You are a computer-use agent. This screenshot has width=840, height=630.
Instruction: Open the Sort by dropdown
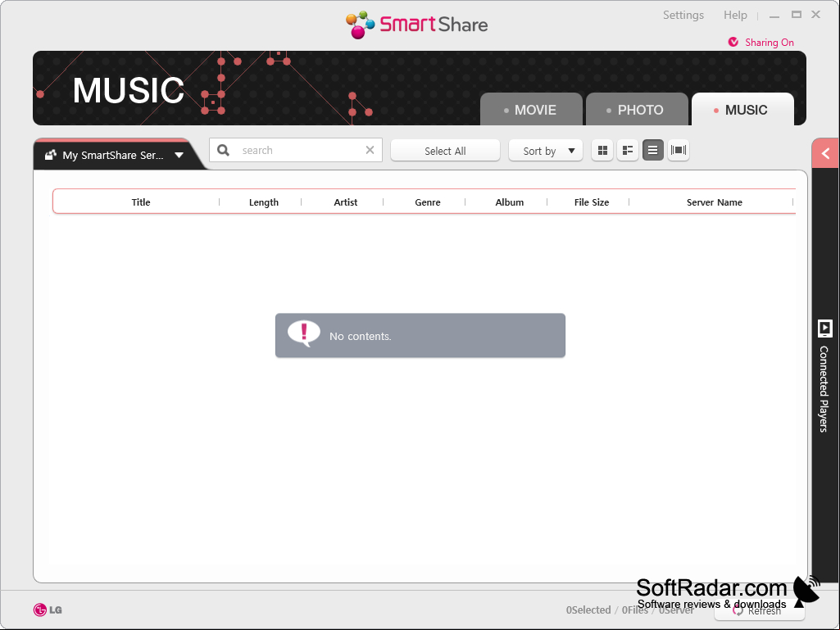[545, 151]
